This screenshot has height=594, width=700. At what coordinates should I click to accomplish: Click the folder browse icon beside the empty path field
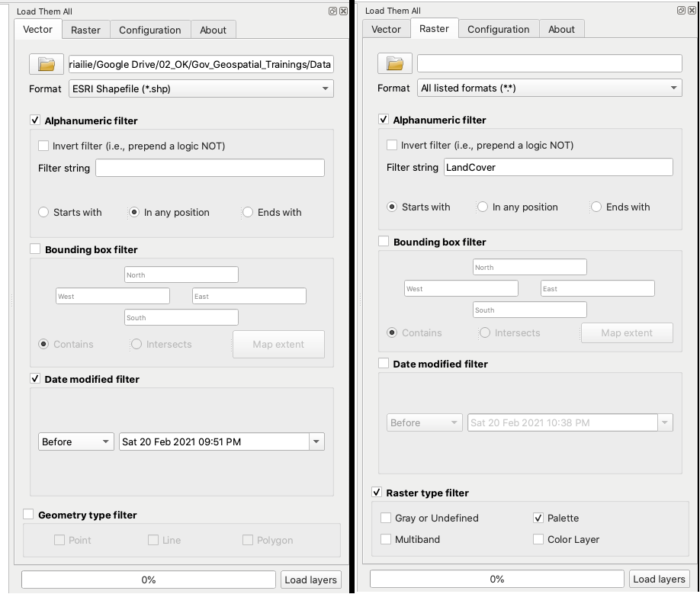(x=395, y=63)
